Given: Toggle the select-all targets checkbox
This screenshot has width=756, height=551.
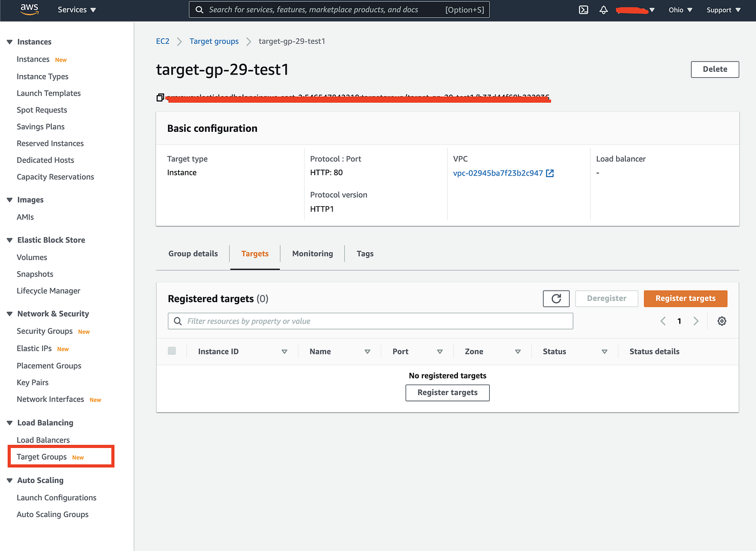Looking at the screenshot, I should [172, 351].
